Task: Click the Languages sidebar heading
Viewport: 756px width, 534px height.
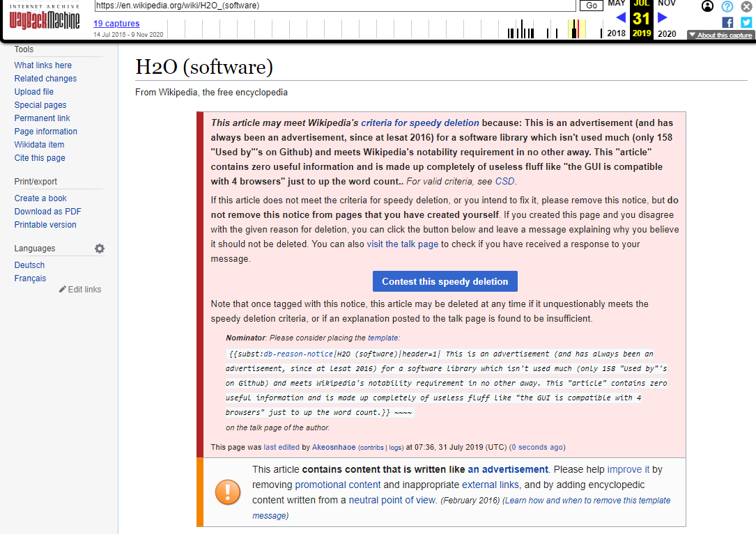Action: coord(35,249)
